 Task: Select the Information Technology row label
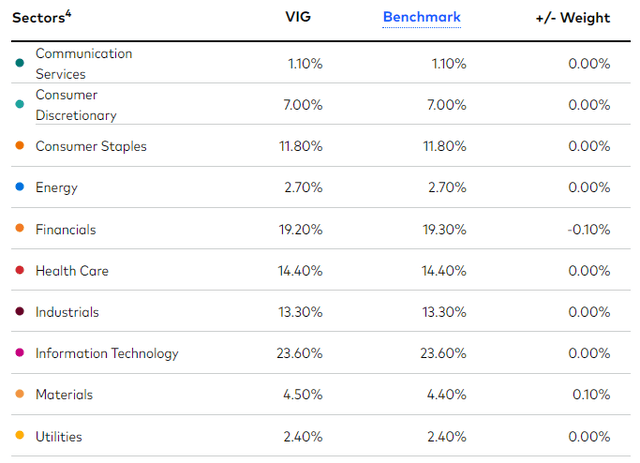(x=107, y=354)
